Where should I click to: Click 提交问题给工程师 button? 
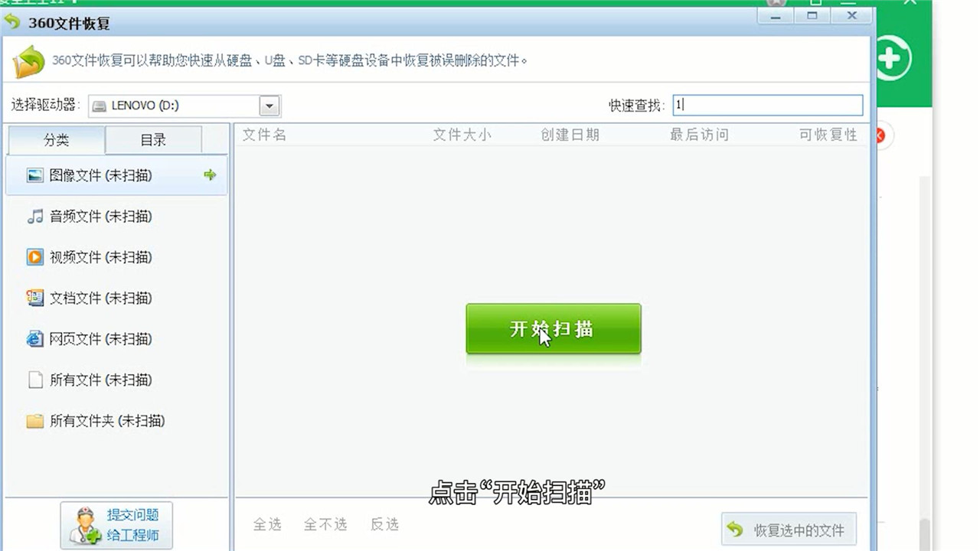[x=116, y=525]
